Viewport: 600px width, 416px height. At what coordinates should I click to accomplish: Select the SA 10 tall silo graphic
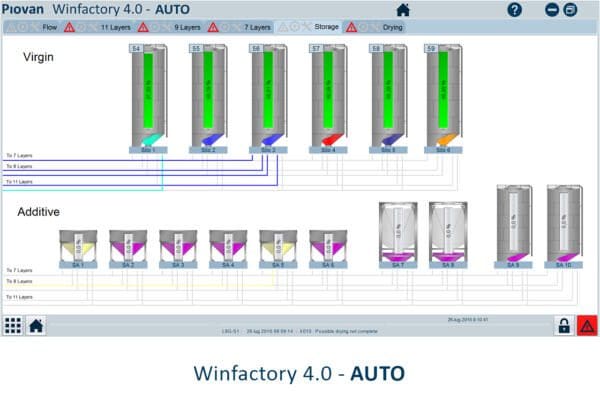click(564, 223)
